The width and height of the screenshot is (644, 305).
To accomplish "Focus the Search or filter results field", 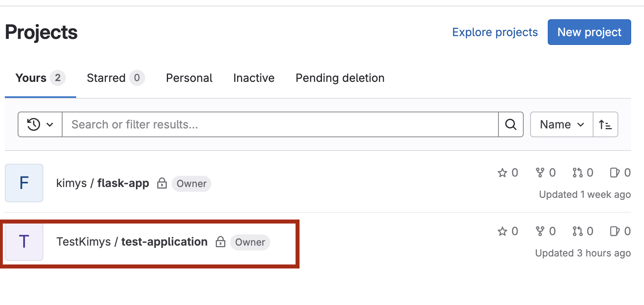I will [x=280, y=124].
